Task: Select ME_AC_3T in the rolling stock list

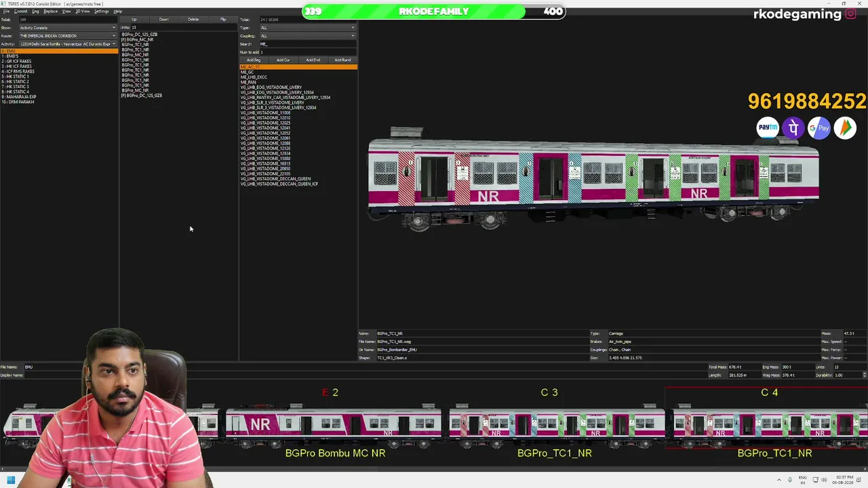Action: coord(298,67)
